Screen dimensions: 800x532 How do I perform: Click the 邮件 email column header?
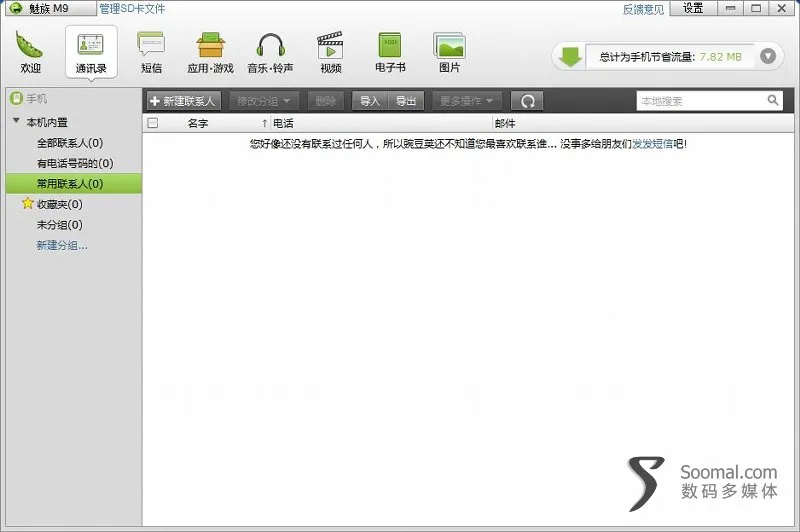505,123
